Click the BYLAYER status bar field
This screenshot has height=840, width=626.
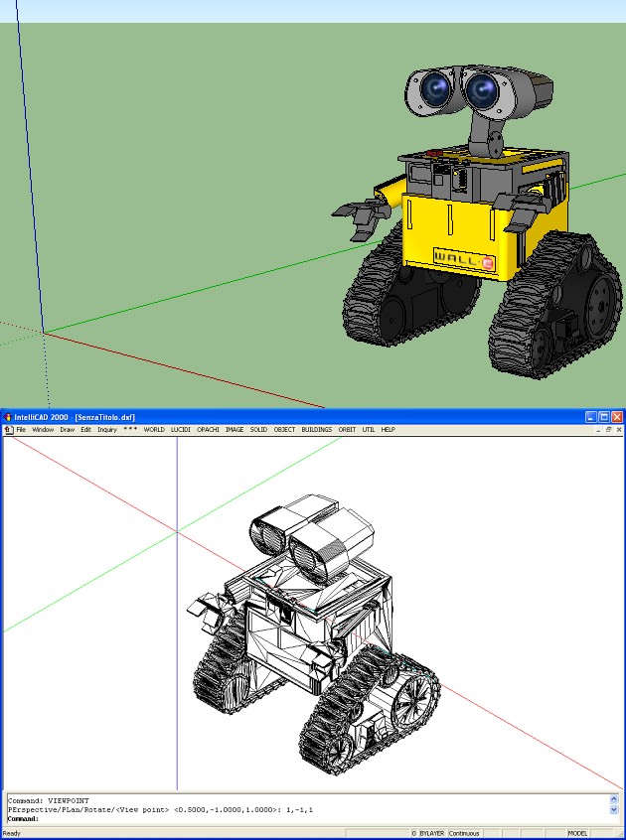click(x=432, y=834)
